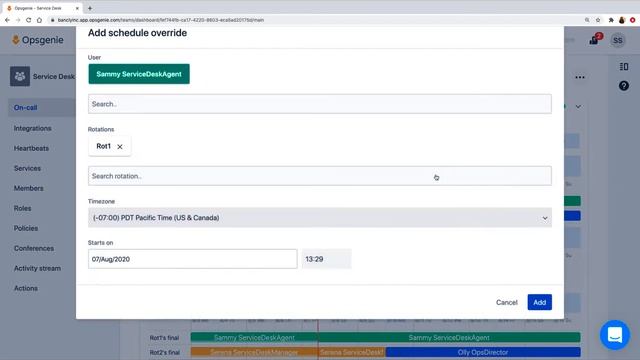This screenshot has width=640, height=360.
Task: Click the Search rotation field
Action: tap(320, 176)
